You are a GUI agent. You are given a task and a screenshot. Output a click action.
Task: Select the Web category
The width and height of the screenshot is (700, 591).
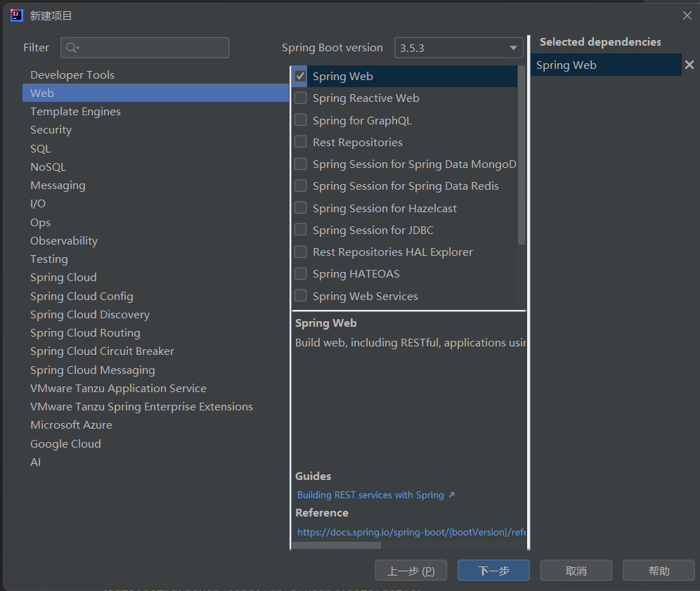156,93
